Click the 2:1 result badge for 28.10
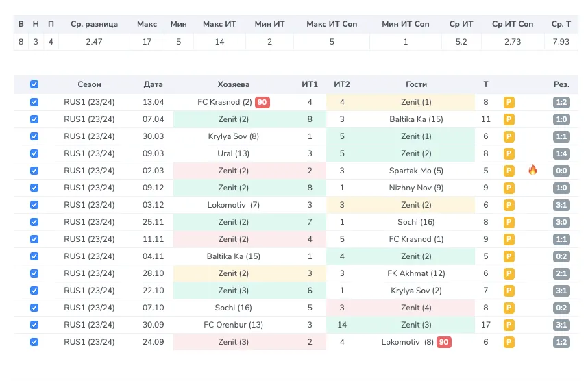This screenshot has height=381, width=588. click(x=561, y=273)
